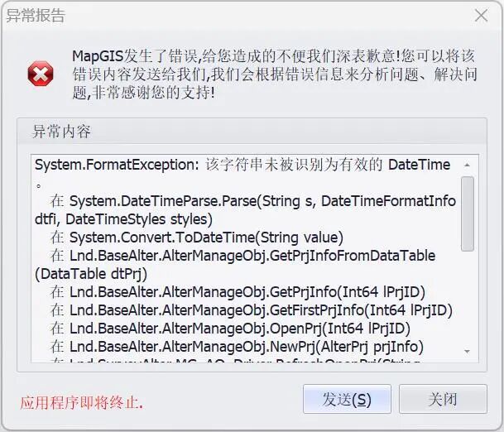Click the scrollbar down arrow
This screenshot has width=504, height=432.
[x=467, y=352]
